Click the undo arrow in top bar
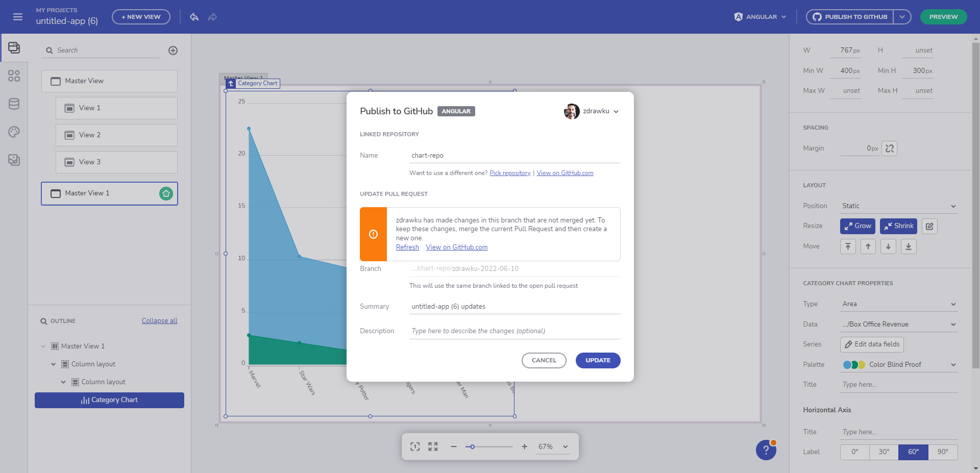The height and width of the screenshot is (473, 980). click(194, 17)
